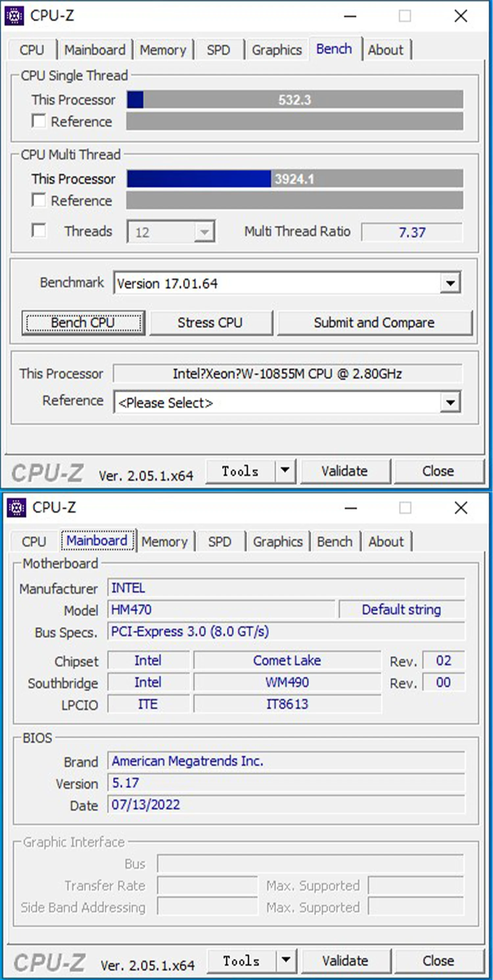
Task: Click the empty single thread Reference bar
Action: [x=295, y=121]
